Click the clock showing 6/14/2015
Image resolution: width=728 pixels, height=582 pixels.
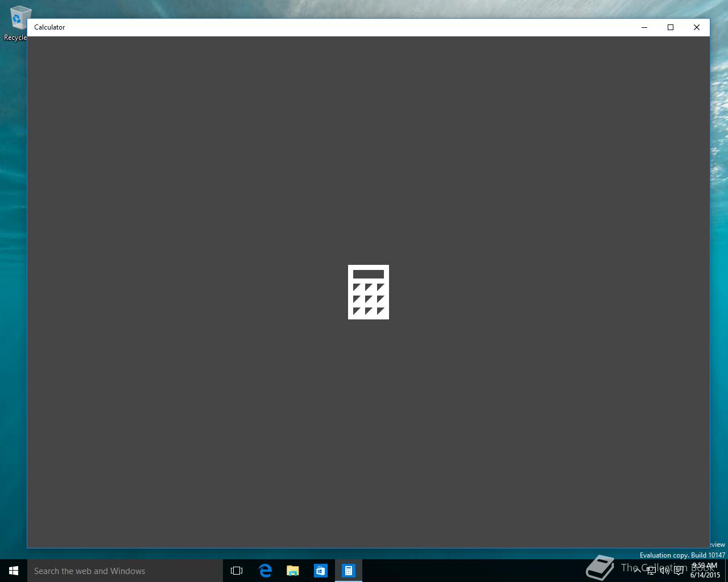pos(705,571)
